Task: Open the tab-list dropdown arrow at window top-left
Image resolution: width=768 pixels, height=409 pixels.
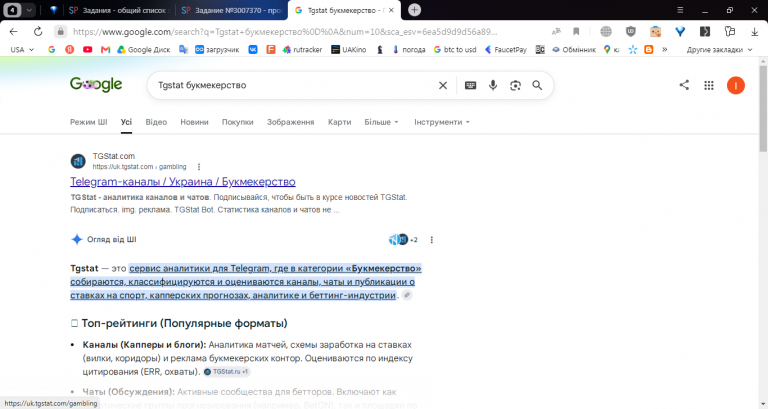Action: tap(29, 10)
